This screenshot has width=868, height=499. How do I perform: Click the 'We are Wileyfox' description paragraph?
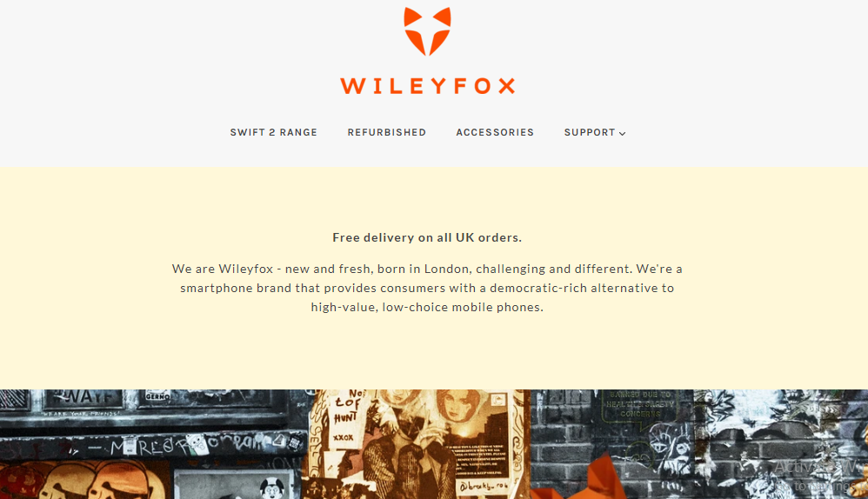coord(427,288)
